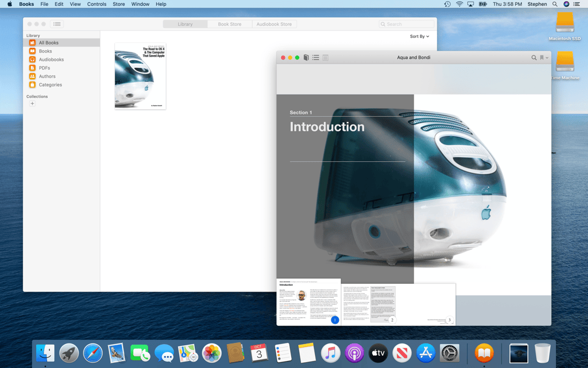Toggle the library sidebar list button
This screenshot has height=368, width=588.
pos(57,24)
